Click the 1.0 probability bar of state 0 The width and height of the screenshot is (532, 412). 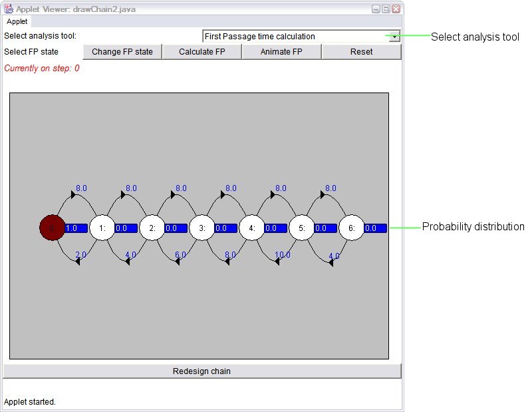pyautogui.click(x=76, y=228)
